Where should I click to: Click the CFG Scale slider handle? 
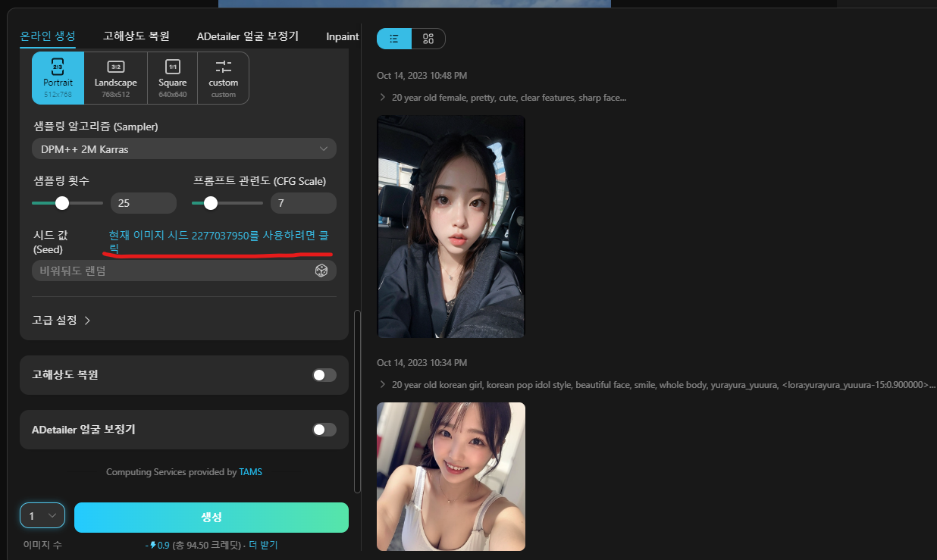(210, 202)
